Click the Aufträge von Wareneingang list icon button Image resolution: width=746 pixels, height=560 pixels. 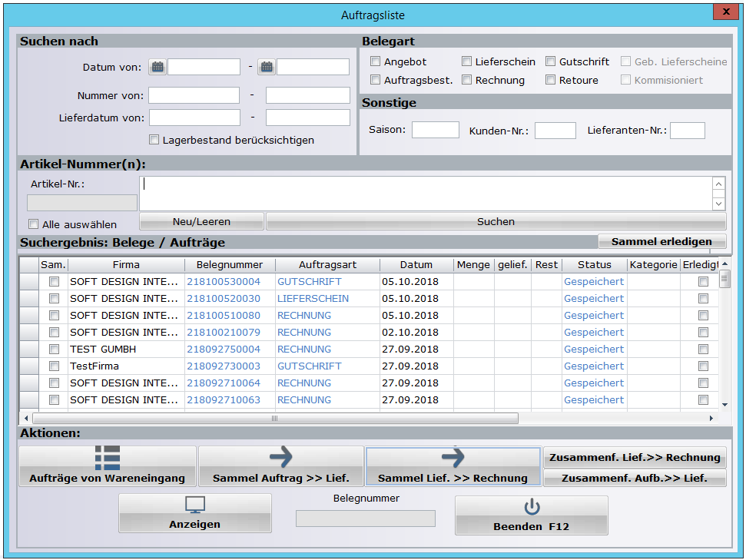click(x=108, y=466)
